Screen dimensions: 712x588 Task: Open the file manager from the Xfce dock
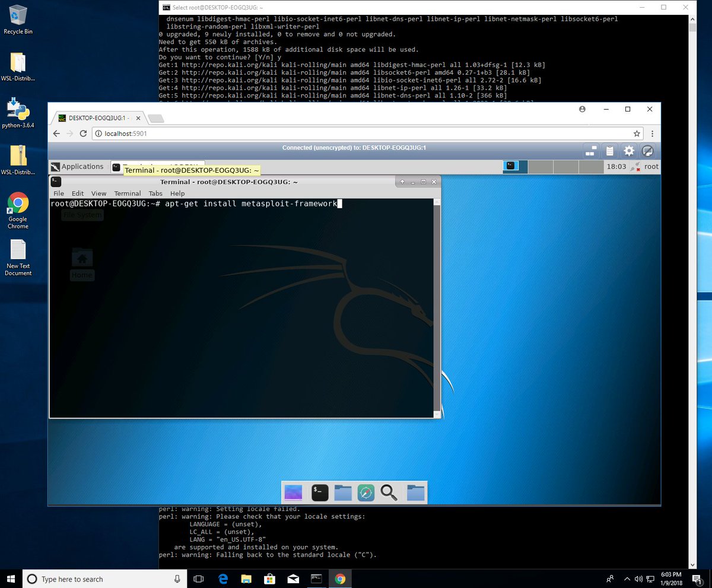click(x=343, y=492)
